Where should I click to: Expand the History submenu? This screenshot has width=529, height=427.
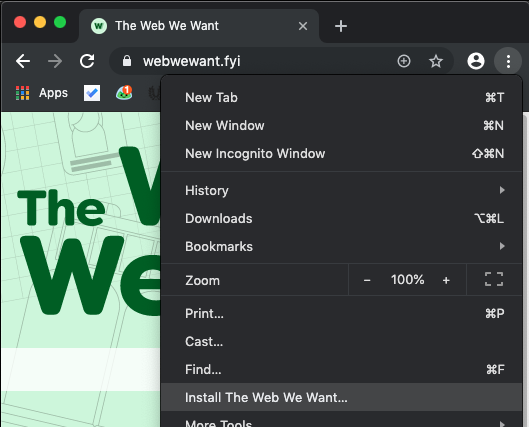pyautogui.click(x=341, y=190)
